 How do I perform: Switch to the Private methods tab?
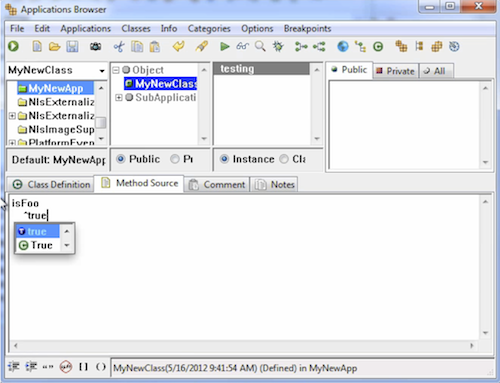395,71
